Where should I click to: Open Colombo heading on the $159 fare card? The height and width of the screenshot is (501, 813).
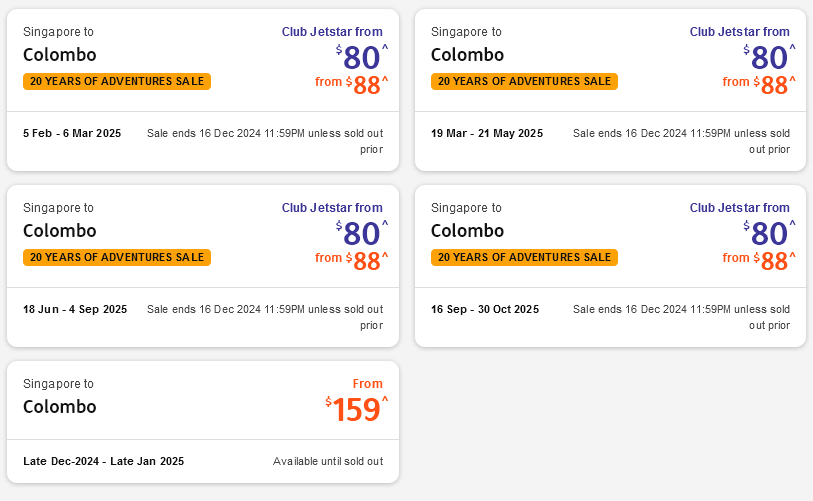pyautogui.click(x=60, y=407)
